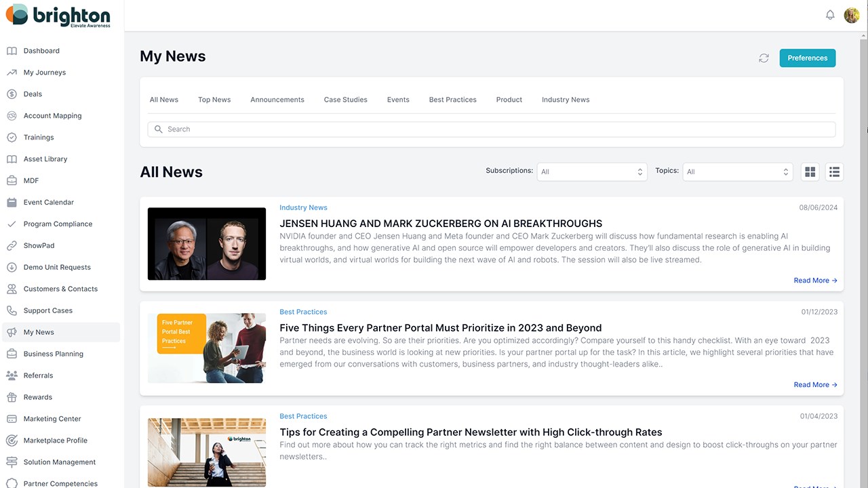This screenshot has width=868, height=488.
Task: Open the Jensen Huang and Zuckerberg thumbnail
Action: 207,244
